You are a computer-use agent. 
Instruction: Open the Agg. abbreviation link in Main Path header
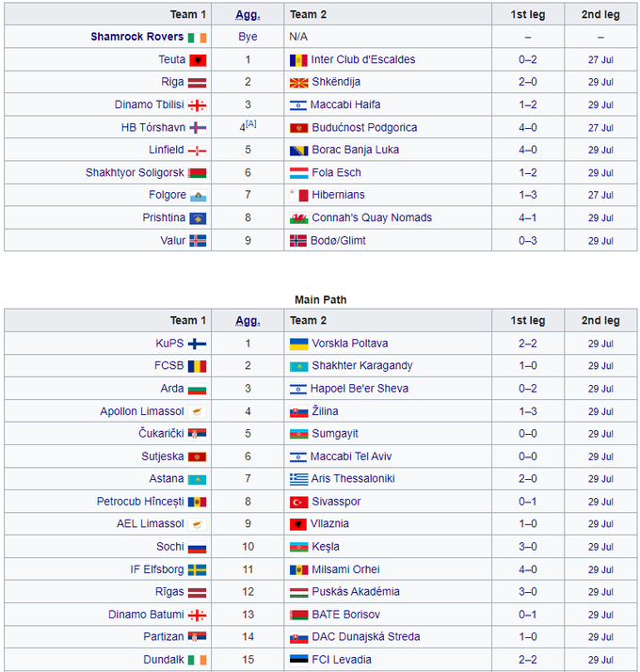[x=248, y=320]
